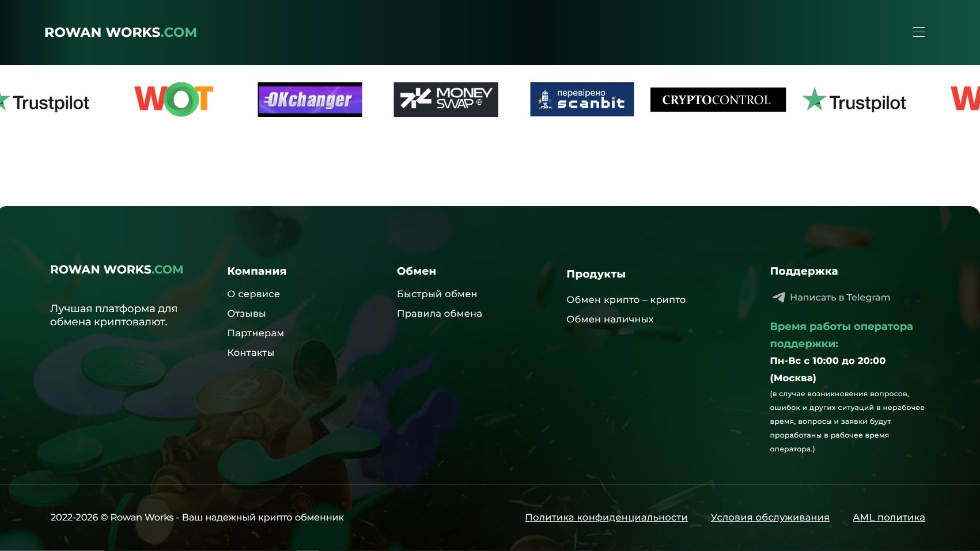The height and width of the screenshot is (551, 980).
Task: Open the WOT partner logo
Action: (173, 100)
